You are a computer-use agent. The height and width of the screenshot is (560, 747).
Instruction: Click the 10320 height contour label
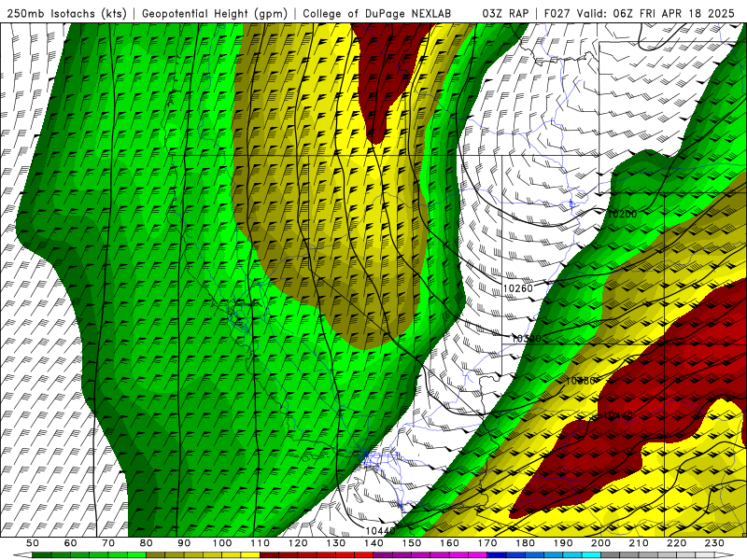pyautogui.click(x=527, y=339)
